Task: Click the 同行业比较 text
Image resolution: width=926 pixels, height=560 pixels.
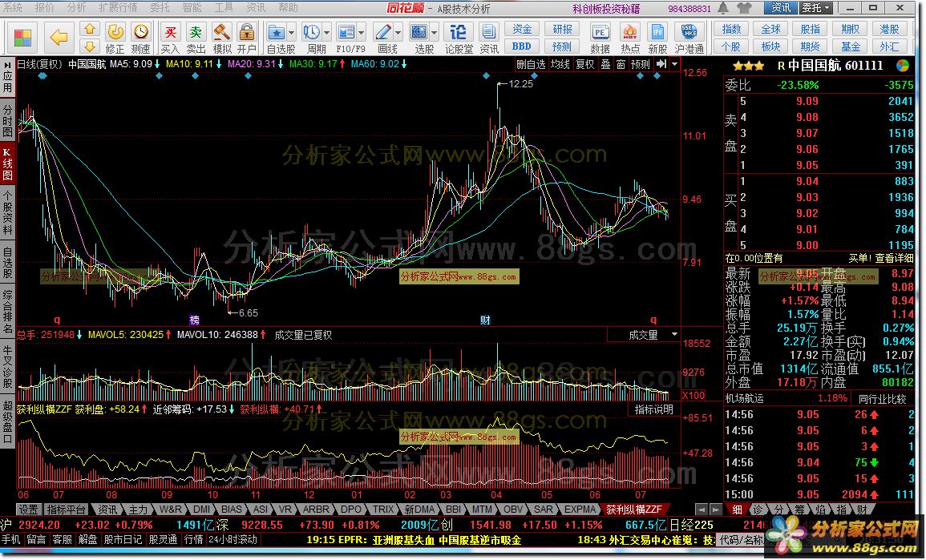Action: 882,399
